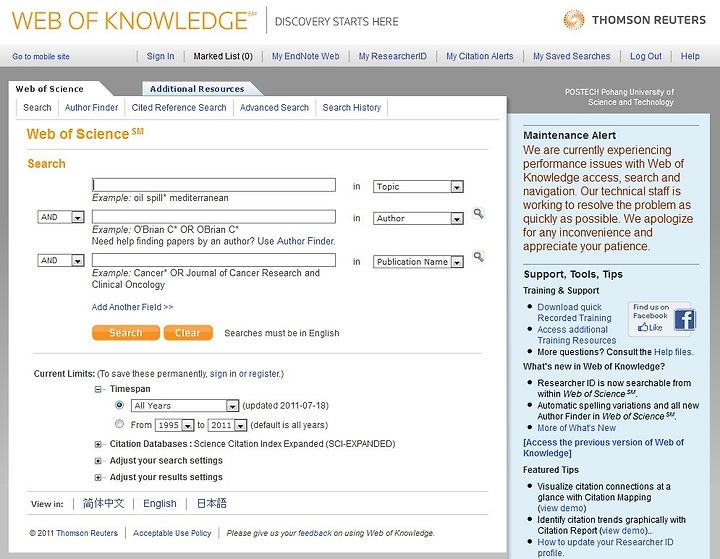Click the feedback link in footer
The image size is (720, 559).
pos(315,533)
